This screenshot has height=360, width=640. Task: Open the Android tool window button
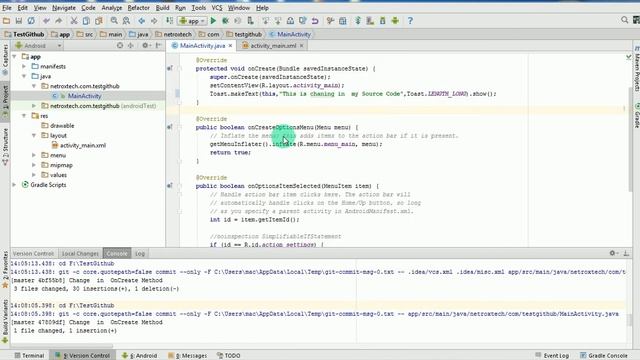(x=140, y=356)
